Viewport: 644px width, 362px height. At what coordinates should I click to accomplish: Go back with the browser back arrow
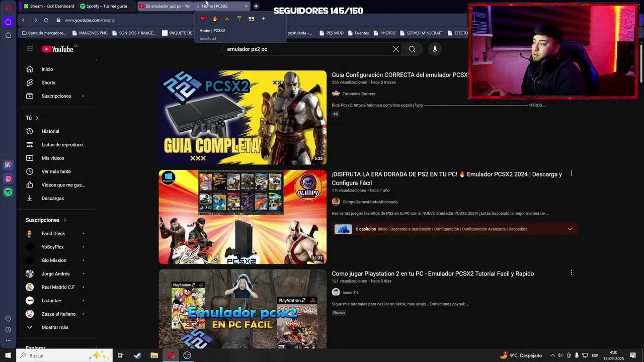click(23, 20)
